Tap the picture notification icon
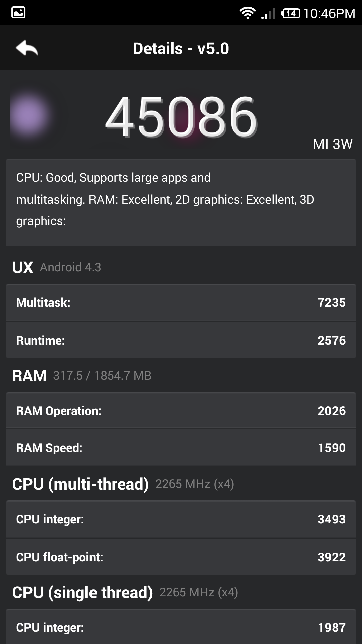The image size is (362, 644). click(18, 13)
